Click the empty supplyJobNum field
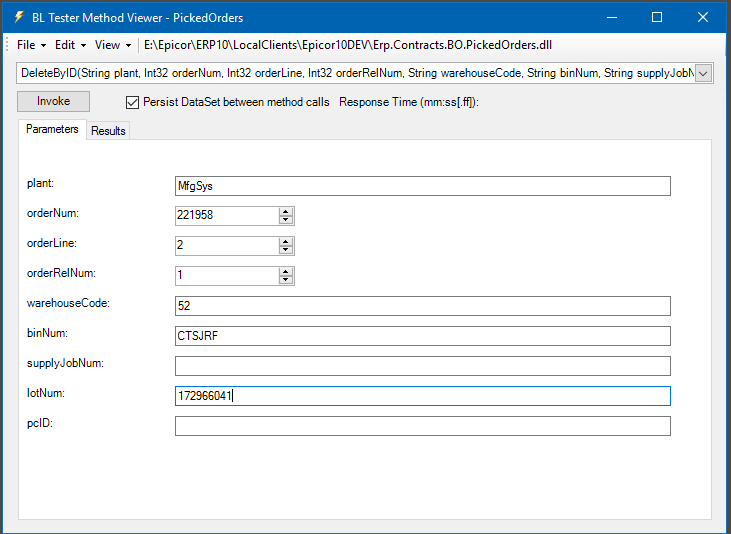The width and height of the screenshot is (731, 534). [x=422, y=366]
